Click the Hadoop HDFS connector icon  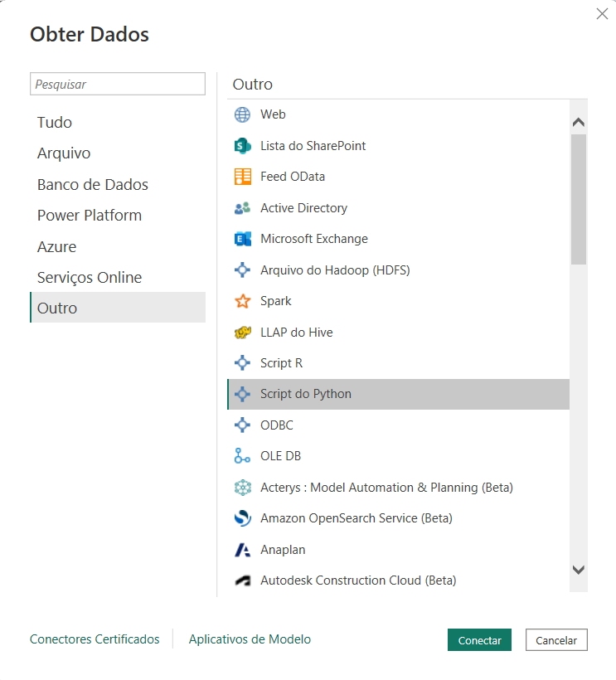(x=242, y=270)
